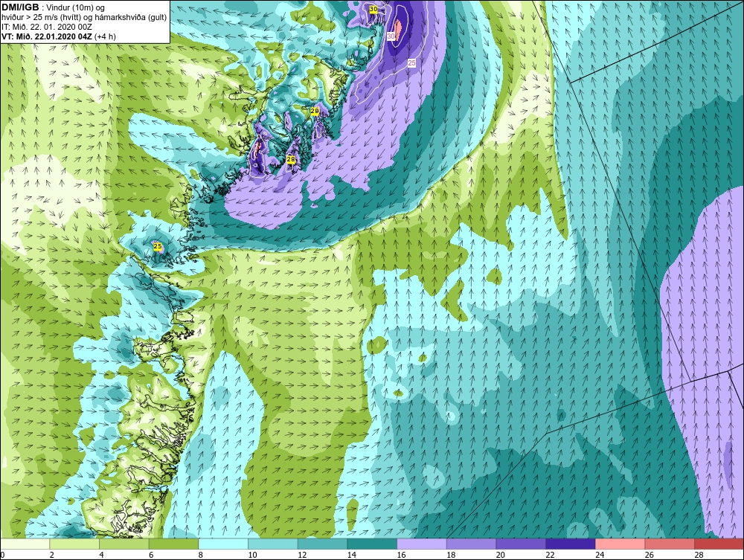Screen dimensions: 744x560
Task: Click the 6–8 m/s olive green legend swatch
Action: [x=173, y=544]
